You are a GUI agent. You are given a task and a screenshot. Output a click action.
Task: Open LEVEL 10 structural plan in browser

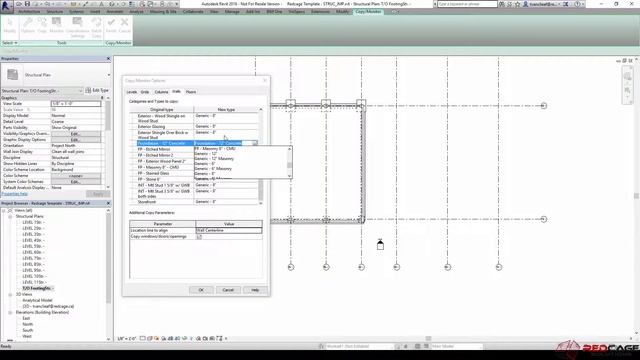point(34,276)
